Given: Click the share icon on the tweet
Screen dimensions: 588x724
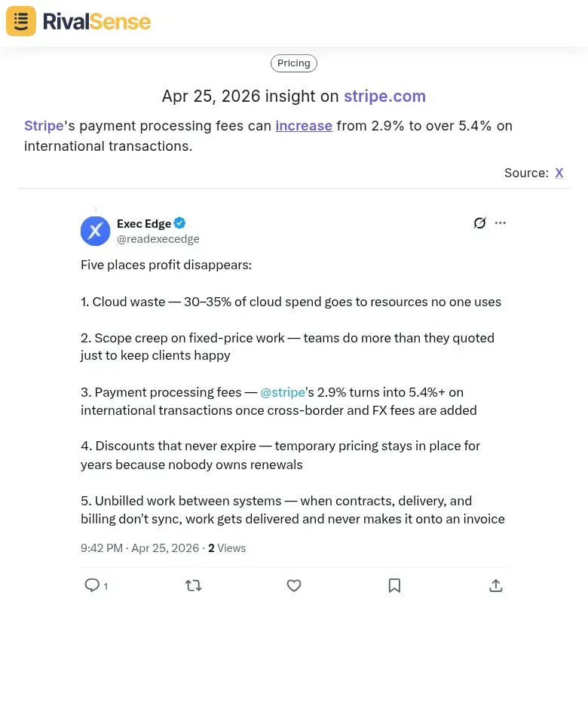Looking at the screenshot, I should coord(495,585).
